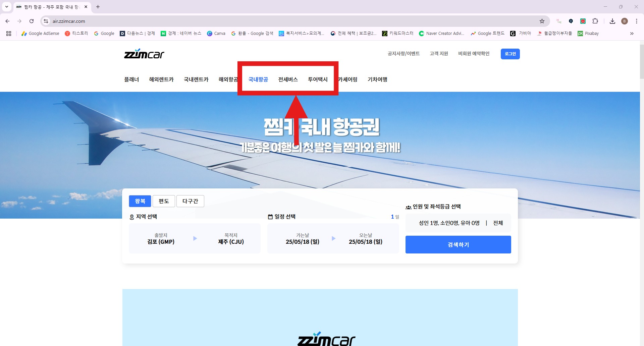The width and height of the screenshot is (644, 346).
Task: Open the tab search dropdown arrow
Action: (x=7, y=7)
